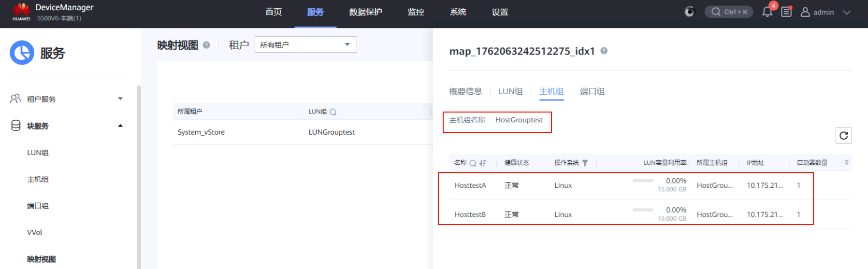Screen dimensions: 868x269
Task: Click the Ctrl+K search box
Action: pyautogui.click(x=729, y=12)
